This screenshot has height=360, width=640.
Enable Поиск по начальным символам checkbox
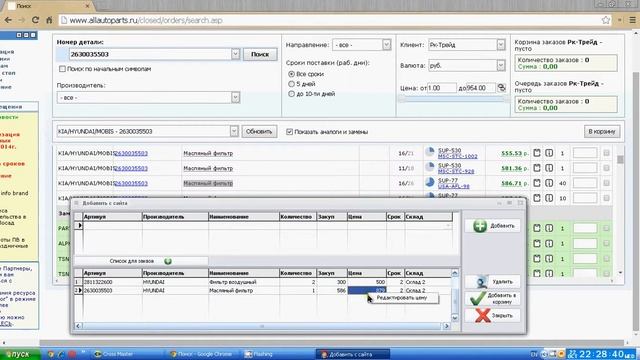(62, 69)
